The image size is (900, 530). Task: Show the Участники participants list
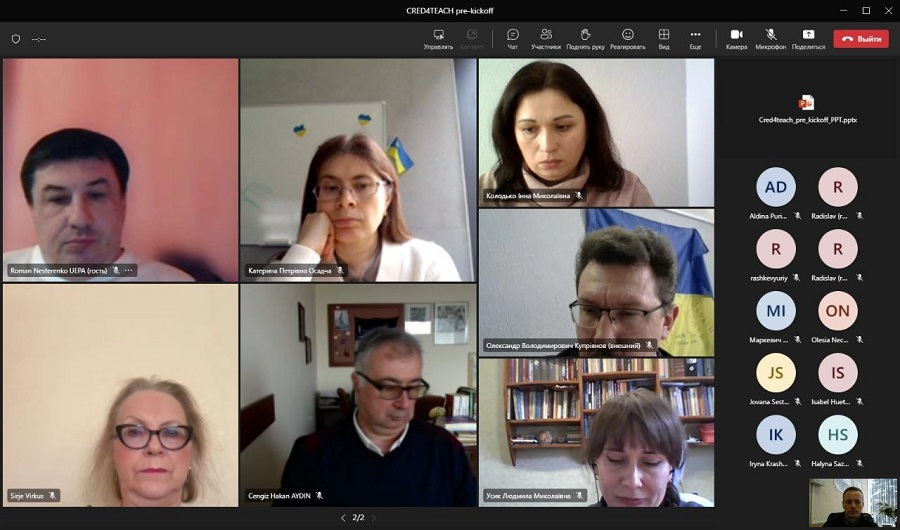pyautogui.click(x=546, y=39)
